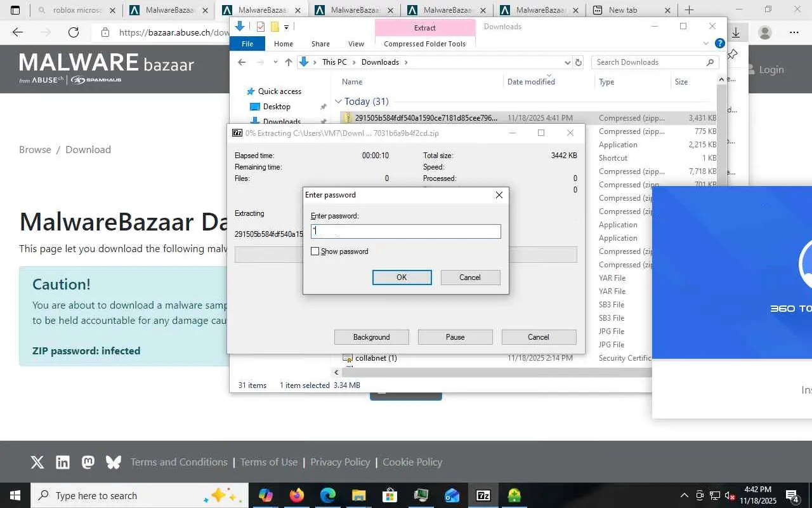The width and height of the screenshot is (812, 508).
Task: Open the Edge tab actions menu icon
Action: tap(15, 10)
